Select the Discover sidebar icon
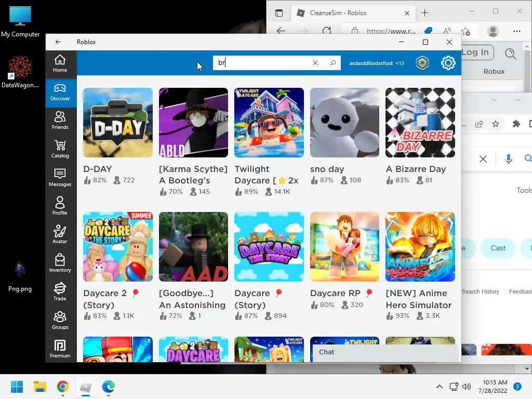 pos(60,92)
